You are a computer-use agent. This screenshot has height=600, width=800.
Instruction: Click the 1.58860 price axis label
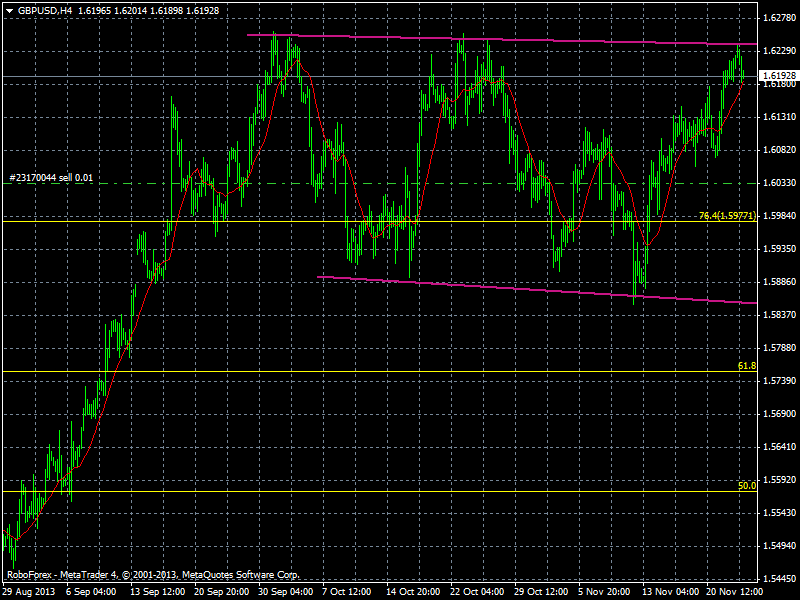tap(779, 282)
